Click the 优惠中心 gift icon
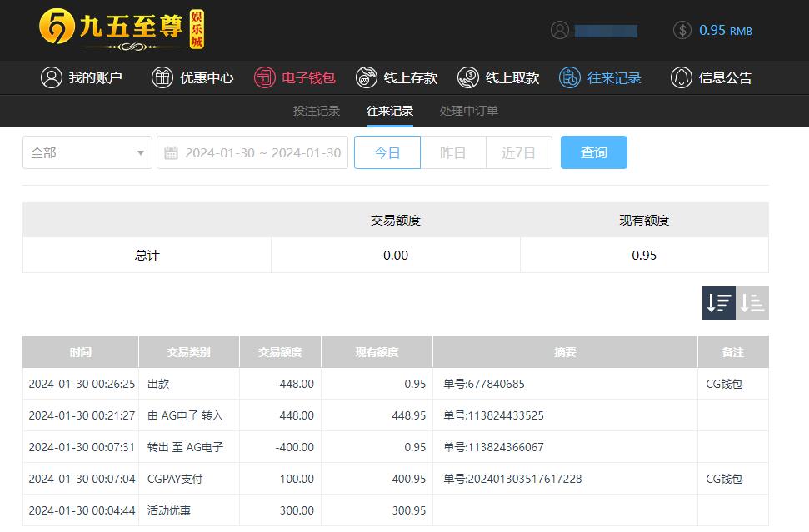Screen dimensions: 809x532 [162, 77]
